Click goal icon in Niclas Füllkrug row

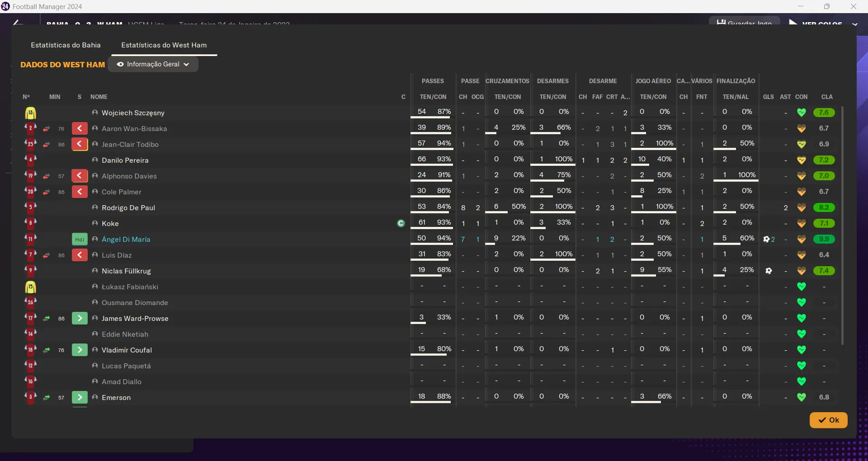pyautogui.click(x=769, y=271)
